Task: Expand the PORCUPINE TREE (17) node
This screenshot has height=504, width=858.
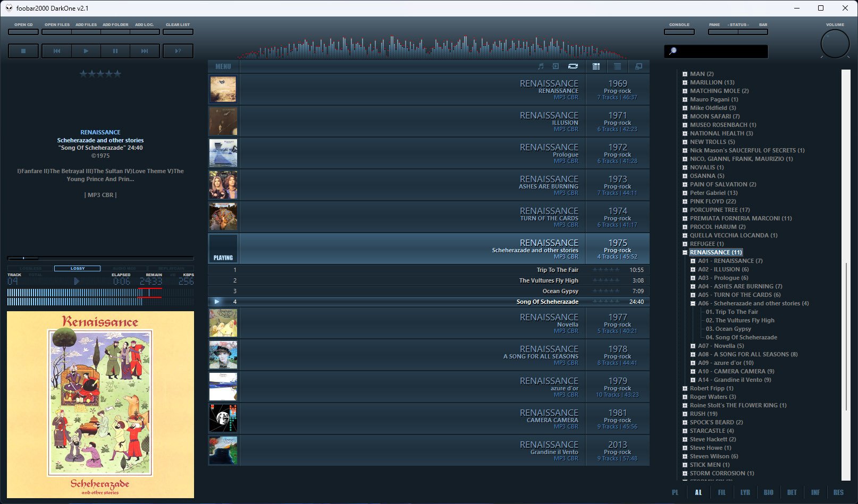Action: click(685, 210)
